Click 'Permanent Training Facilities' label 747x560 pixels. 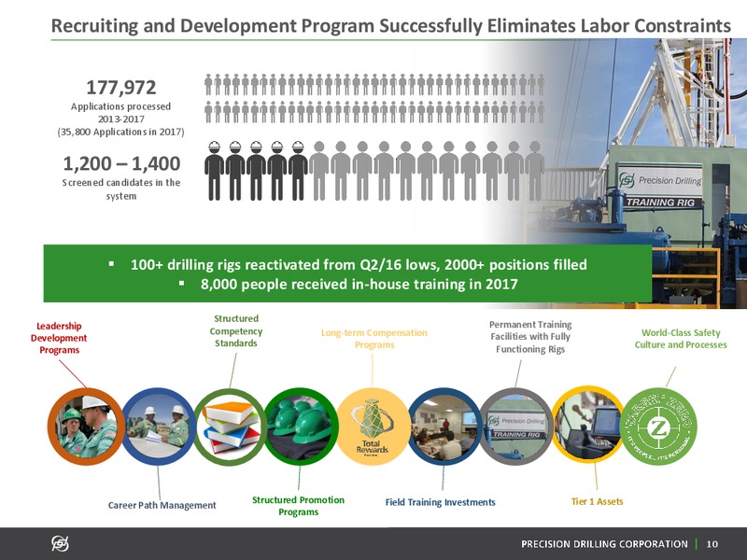pyautogui.click(x=530, y=337)
